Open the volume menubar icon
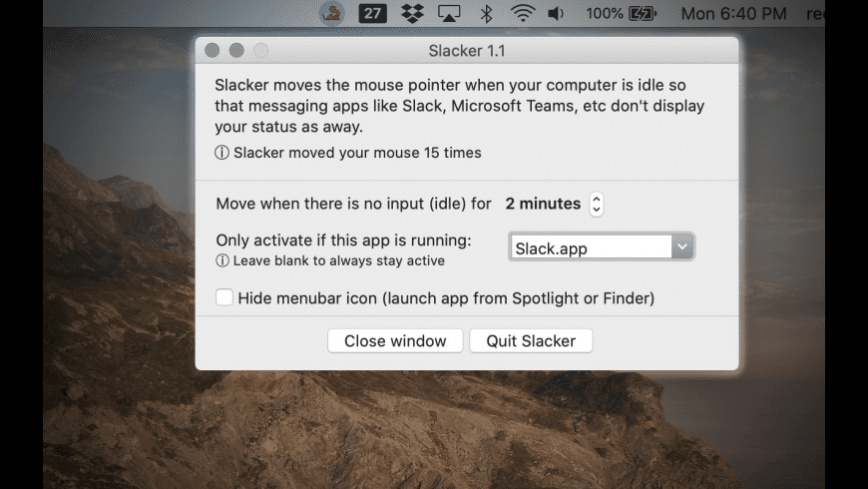This screenshot has width=868, height=489. [556, 13]
